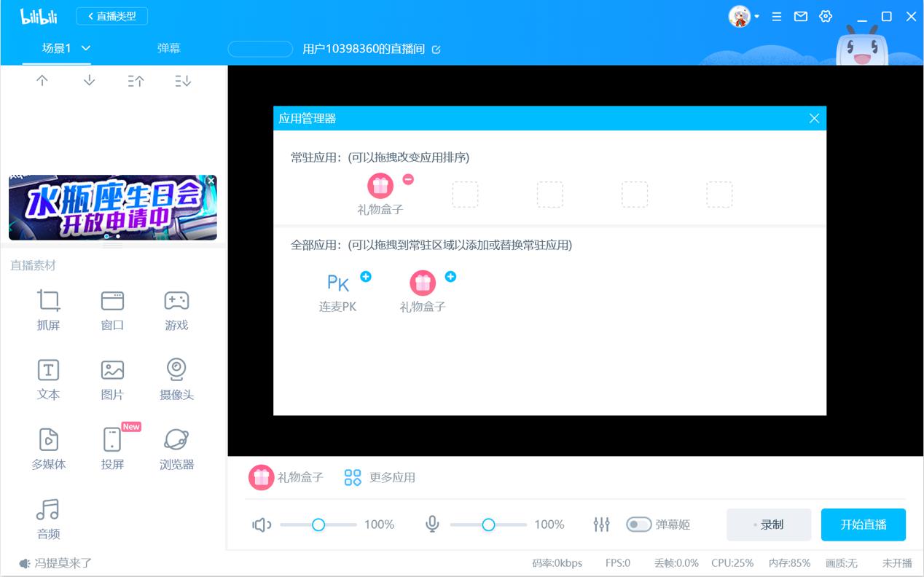Add 礼物盒子 in all apps with plus badge

[450, 277]
